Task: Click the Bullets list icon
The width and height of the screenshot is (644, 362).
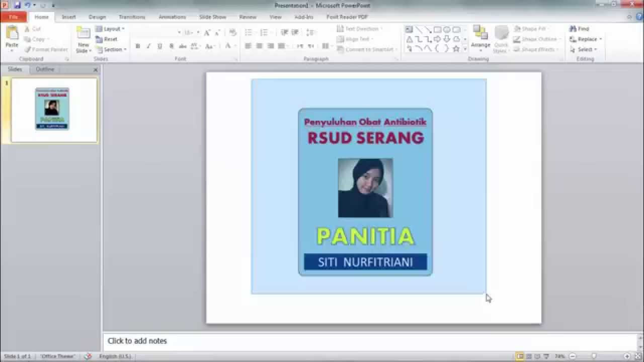Action: pos(248,32)
